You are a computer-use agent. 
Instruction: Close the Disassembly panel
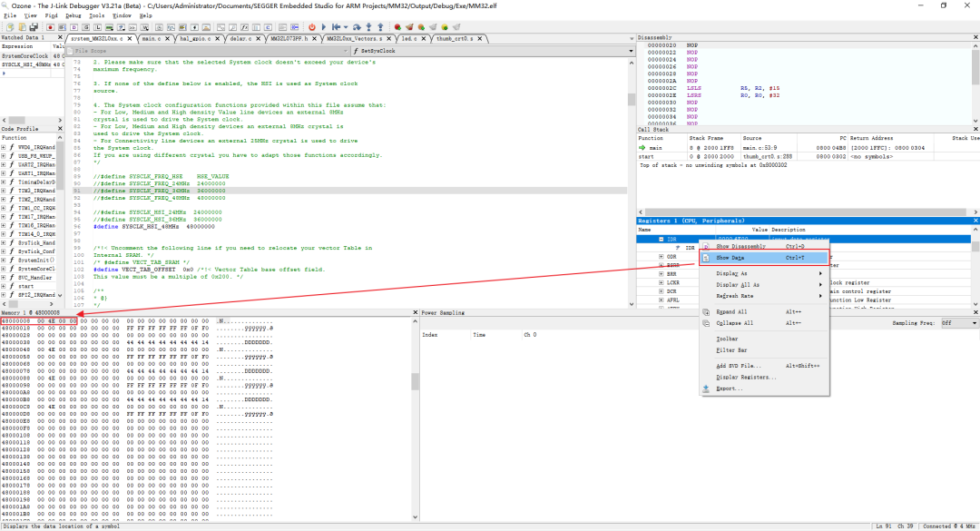coord(975,37)
